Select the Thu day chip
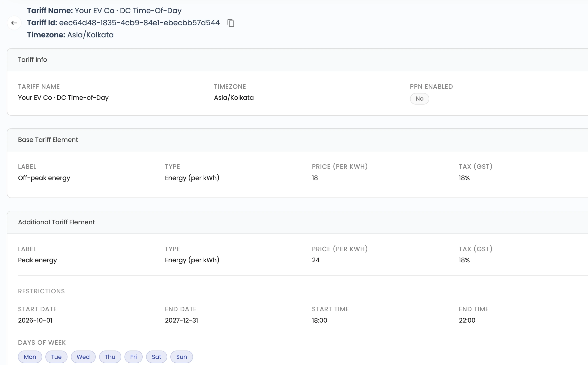The width and height of the screenshot is (588, 365). click(x=110, y=357)
